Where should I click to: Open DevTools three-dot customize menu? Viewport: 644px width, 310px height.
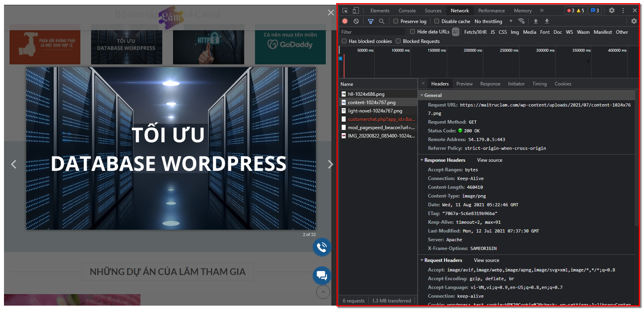[x=623, y=11]
